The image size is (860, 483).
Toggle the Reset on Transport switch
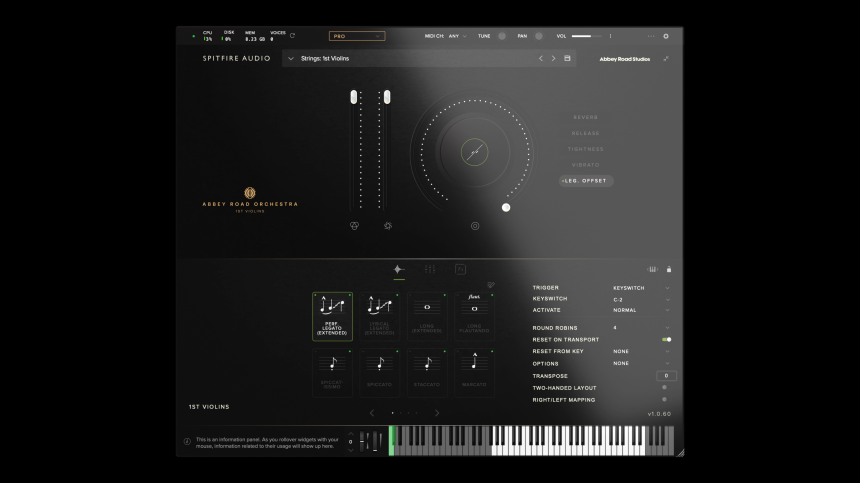tap(666, 340)
